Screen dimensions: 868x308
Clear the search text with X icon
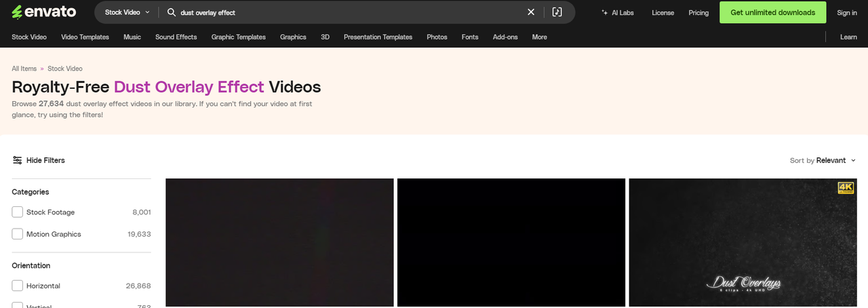tap(531, 12)
